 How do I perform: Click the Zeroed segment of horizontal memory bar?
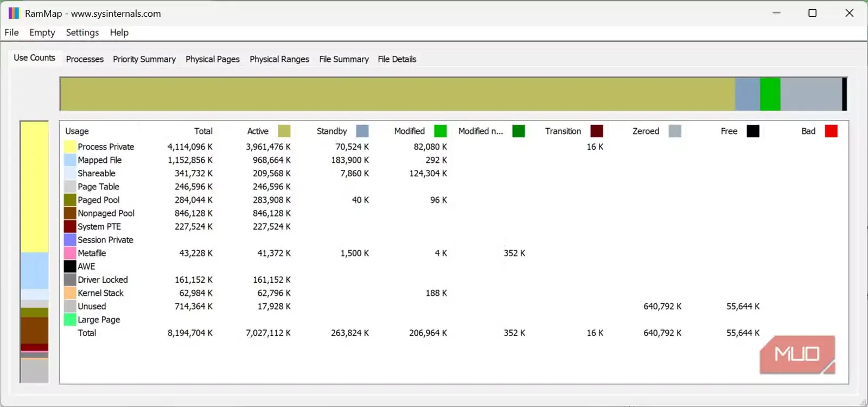(x=811, y=94)
